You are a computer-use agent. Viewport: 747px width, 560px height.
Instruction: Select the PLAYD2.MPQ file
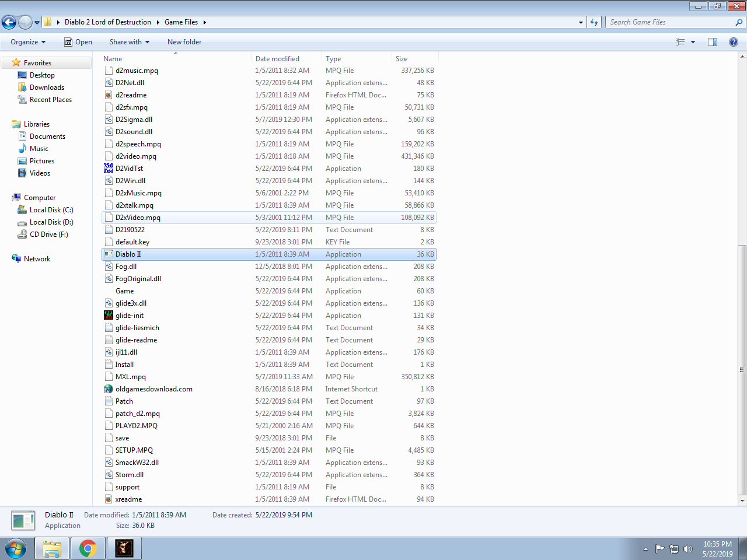coord(269,426)
